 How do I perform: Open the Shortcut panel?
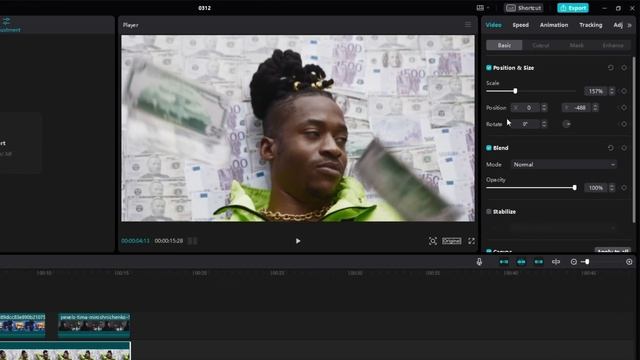524,8
